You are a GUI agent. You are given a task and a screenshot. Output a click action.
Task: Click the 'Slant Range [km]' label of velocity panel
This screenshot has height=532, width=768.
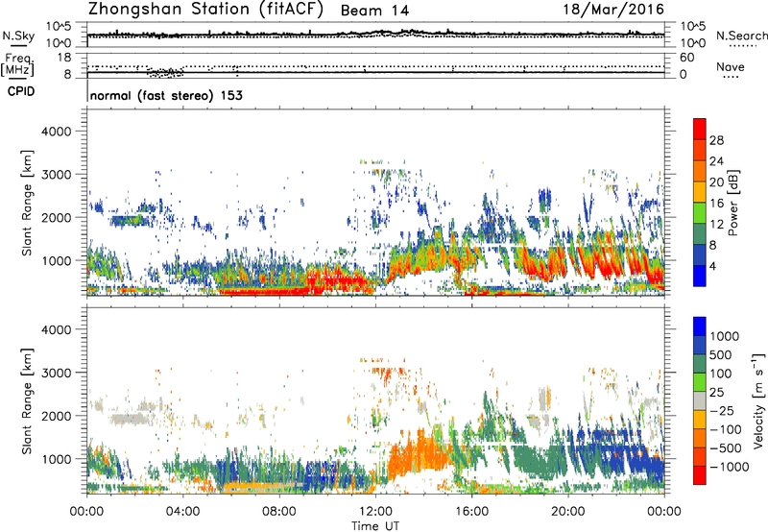[x=27, y=401]
